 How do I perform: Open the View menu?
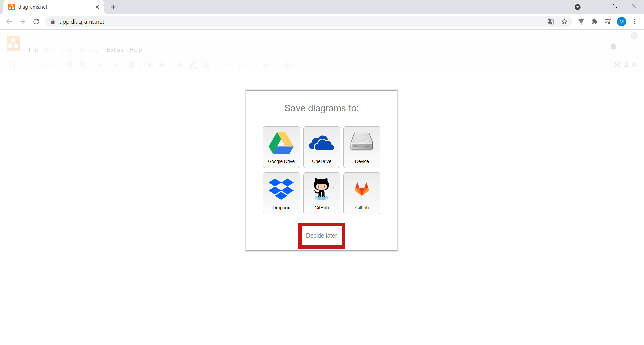click(67, 50)
